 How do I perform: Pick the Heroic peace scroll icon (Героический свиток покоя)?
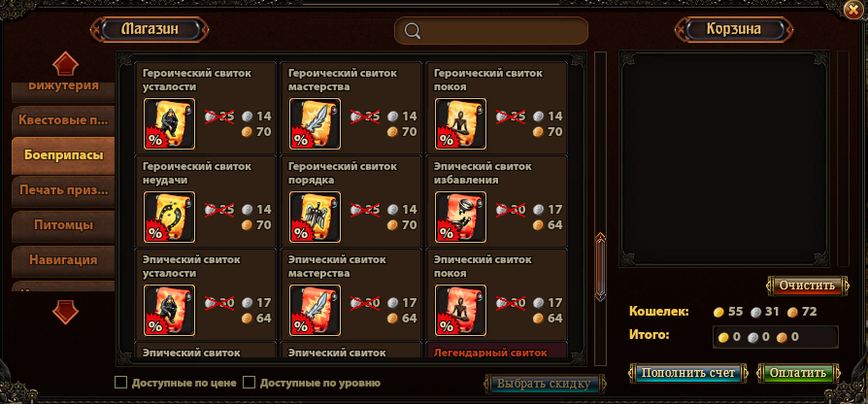(460, 124)
